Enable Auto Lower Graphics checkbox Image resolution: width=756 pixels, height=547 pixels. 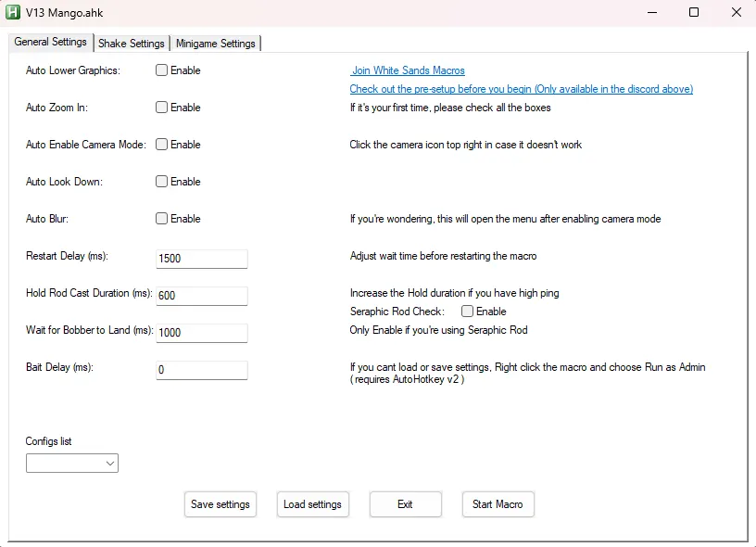click(162, 70)
